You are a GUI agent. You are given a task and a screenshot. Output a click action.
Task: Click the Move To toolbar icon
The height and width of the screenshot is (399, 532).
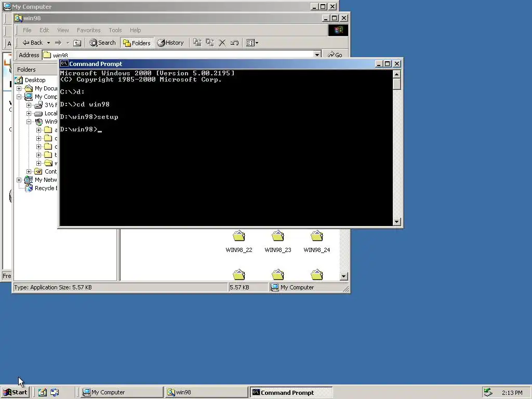click(x=197, y=43)
